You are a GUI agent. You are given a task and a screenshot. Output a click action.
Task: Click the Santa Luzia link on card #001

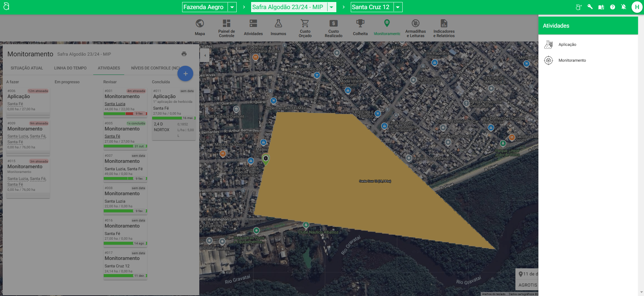click(115, 104)
